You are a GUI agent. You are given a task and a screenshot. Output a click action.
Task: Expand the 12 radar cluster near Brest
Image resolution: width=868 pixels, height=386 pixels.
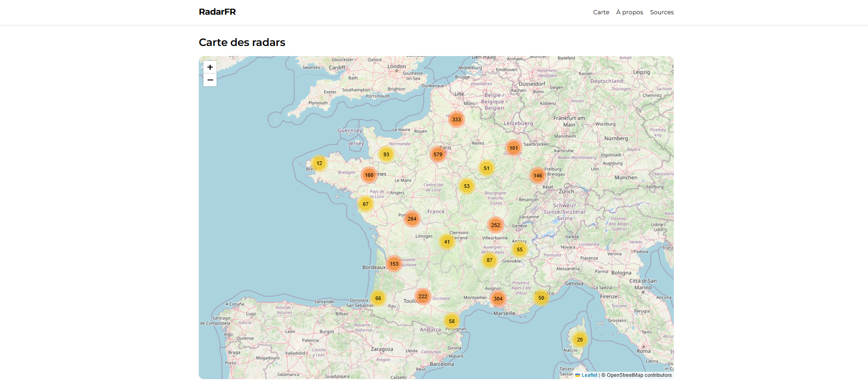(x=319, y=163)
